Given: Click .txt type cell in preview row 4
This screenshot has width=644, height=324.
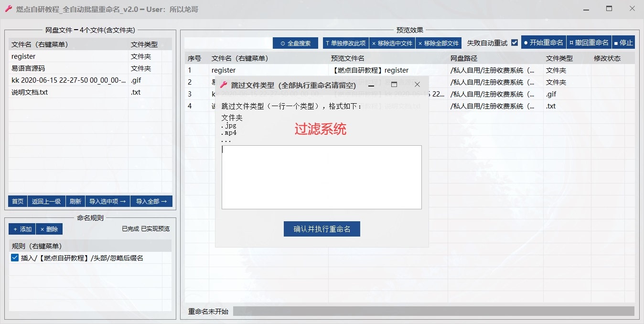Looking at the screenshot, I should 551,106.
